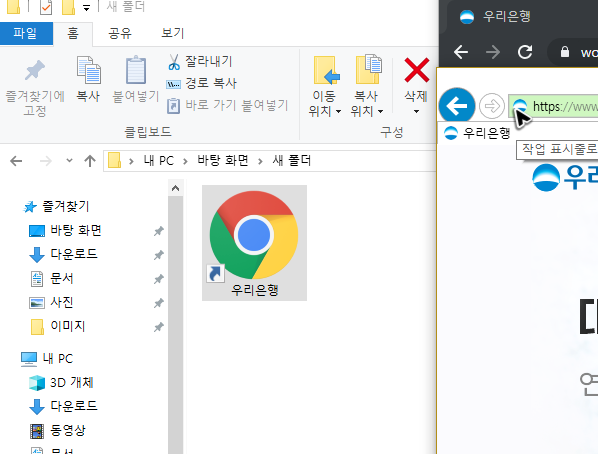Open pinned 이미지 folder

(x=58, y=326)
